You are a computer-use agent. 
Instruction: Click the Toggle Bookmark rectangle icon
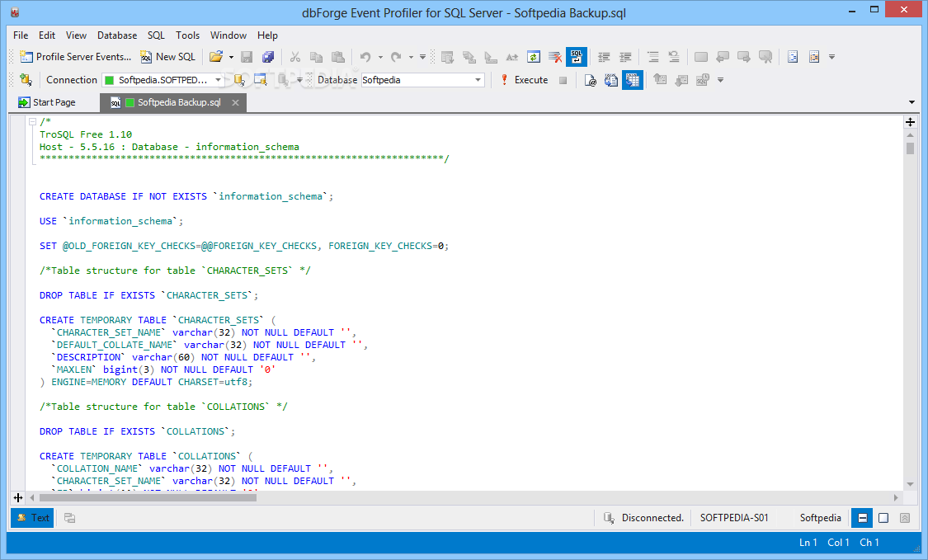pos(700,57)
